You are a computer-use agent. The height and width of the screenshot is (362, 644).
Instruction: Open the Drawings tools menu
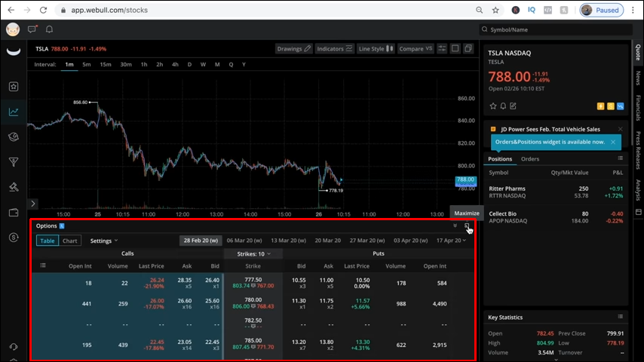click(293, 48)
